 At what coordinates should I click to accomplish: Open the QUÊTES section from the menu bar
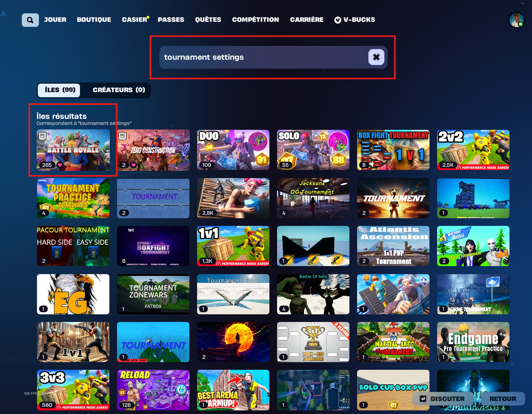[x=208, y=19]
